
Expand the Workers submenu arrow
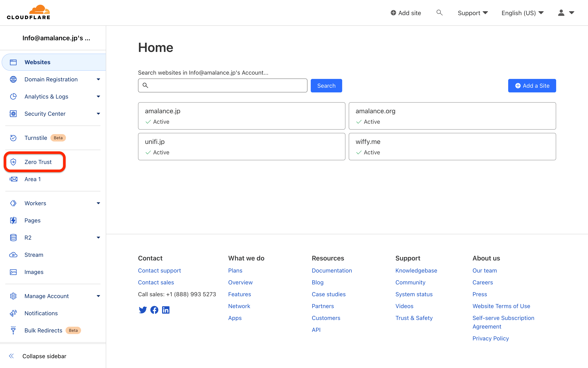98,203
